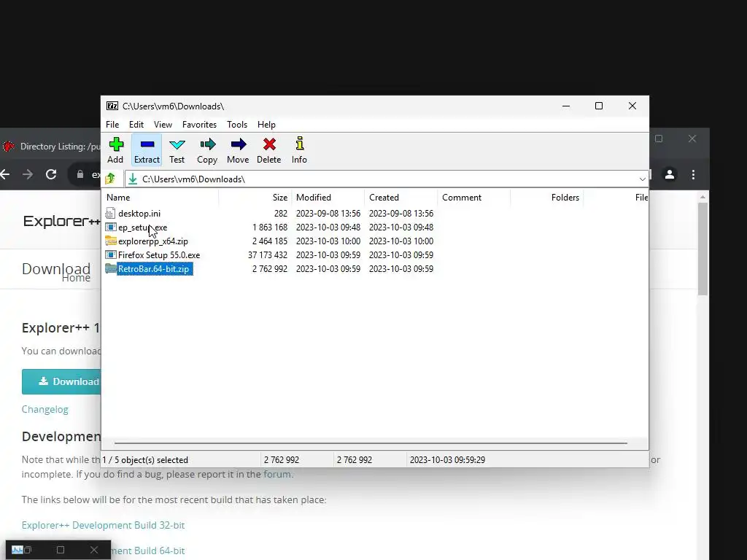Open Explorer++ Development Build 32-bit link
The image size is (747, 560).
103,525
